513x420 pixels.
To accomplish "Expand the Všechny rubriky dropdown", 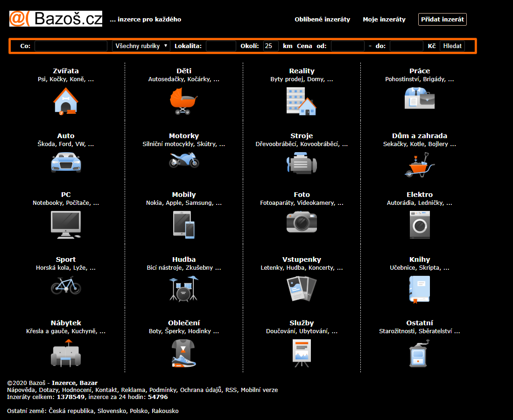I will [x=141, y=46].
